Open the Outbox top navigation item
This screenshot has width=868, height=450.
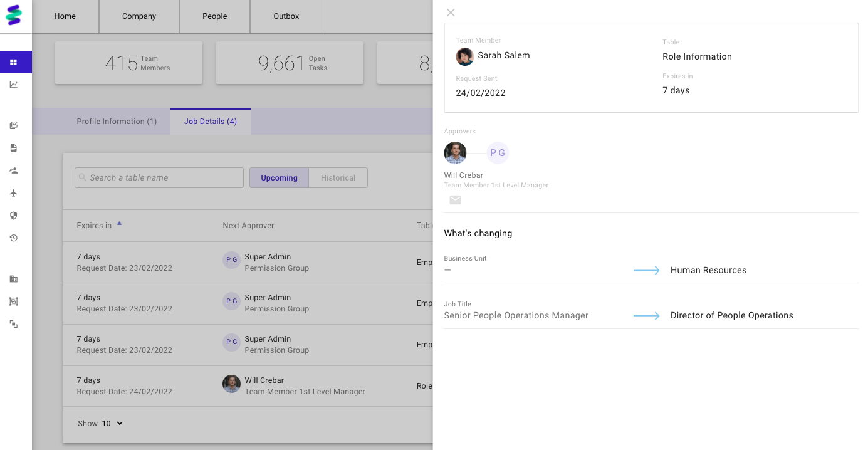pos(286,16)
